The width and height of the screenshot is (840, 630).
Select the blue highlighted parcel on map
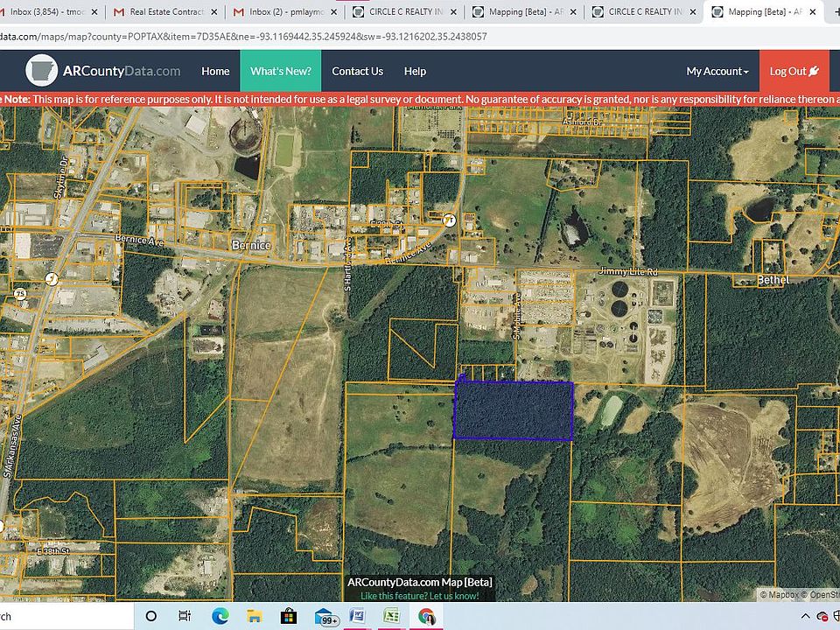tap(514, 410)
